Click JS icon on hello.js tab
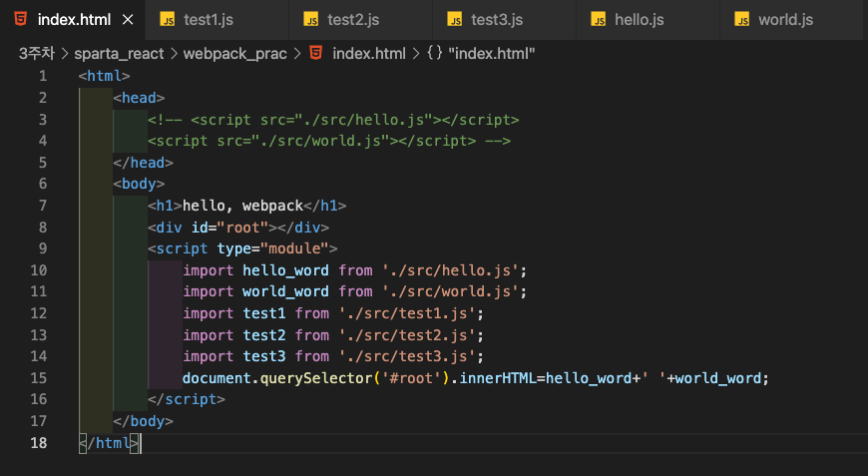 coord(599,19)
